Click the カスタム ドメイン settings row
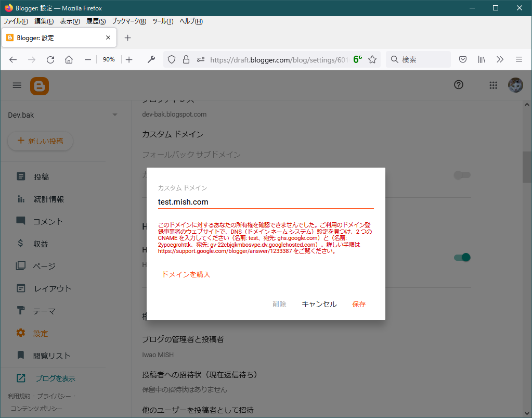This screenshot has height=418, width=532. click(173, 134)
